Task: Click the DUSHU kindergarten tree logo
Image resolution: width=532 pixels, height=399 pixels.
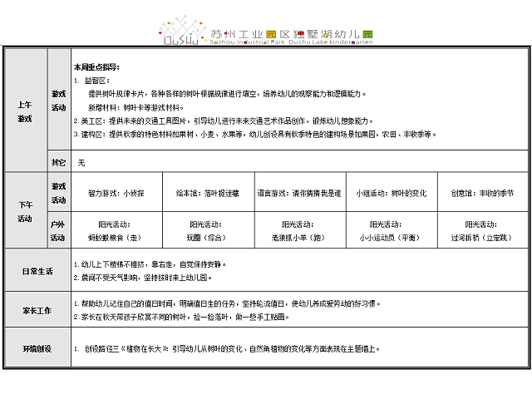Action: (183, 30)
